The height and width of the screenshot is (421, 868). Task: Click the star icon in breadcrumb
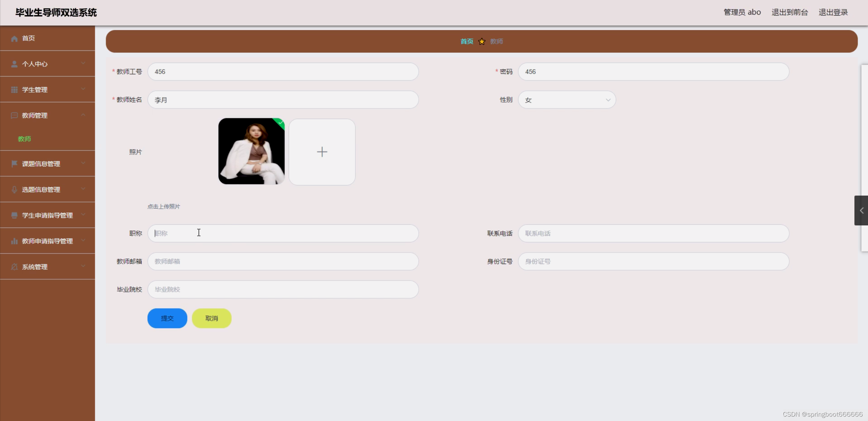(x=482, y=41)
